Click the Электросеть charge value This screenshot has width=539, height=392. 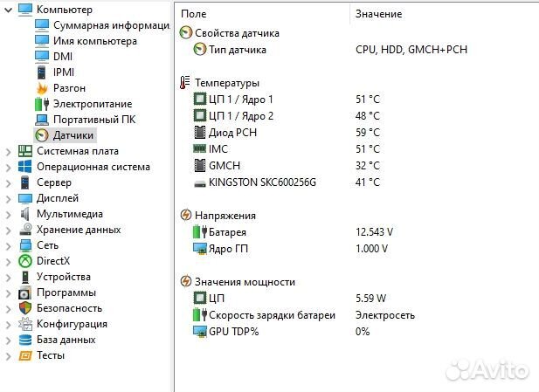[x=385, y=314]
